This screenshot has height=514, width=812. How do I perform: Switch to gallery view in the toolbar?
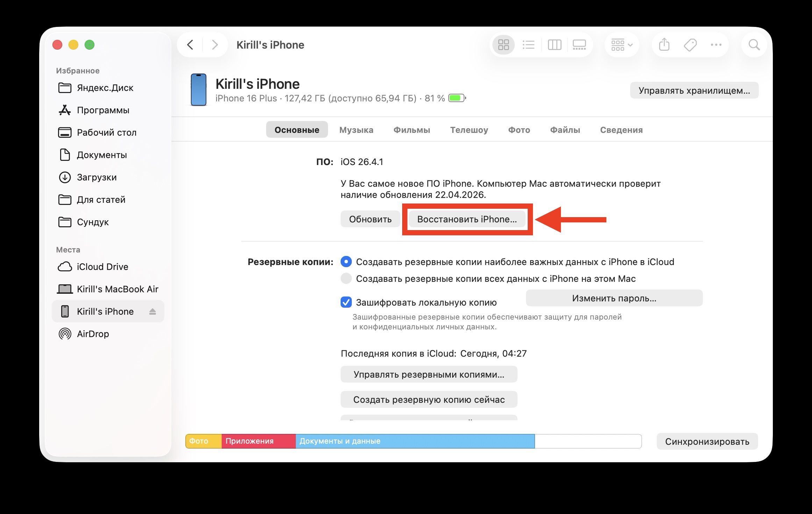579,44
